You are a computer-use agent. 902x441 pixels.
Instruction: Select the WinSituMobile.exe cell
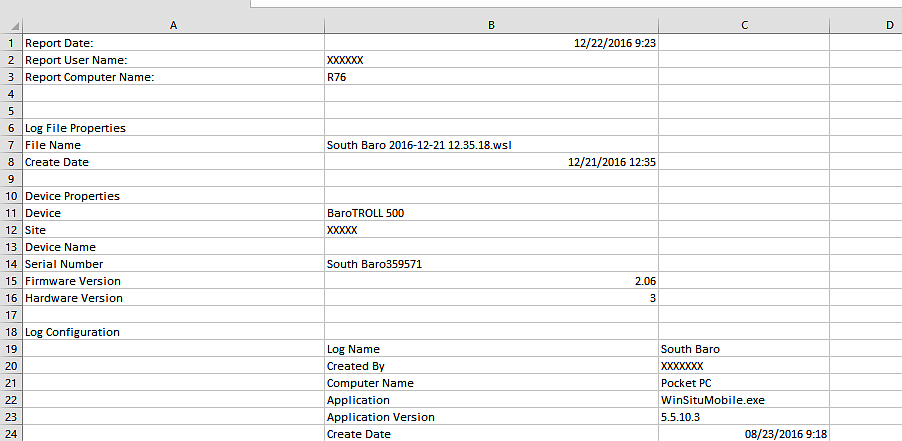coord(744,400)
